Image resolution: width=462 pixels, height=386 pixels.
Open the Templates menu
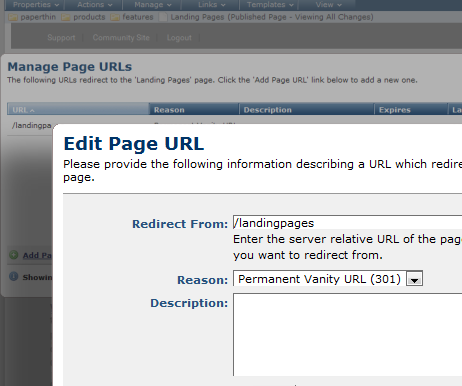click(270, 5)
